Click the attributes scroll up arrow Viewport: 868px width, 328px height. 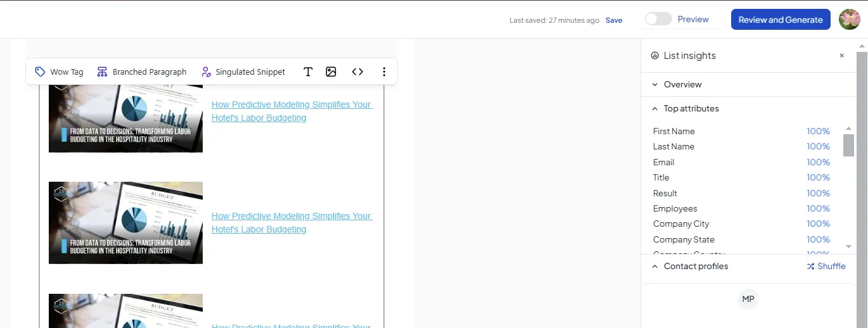click(x=848, y=129)
